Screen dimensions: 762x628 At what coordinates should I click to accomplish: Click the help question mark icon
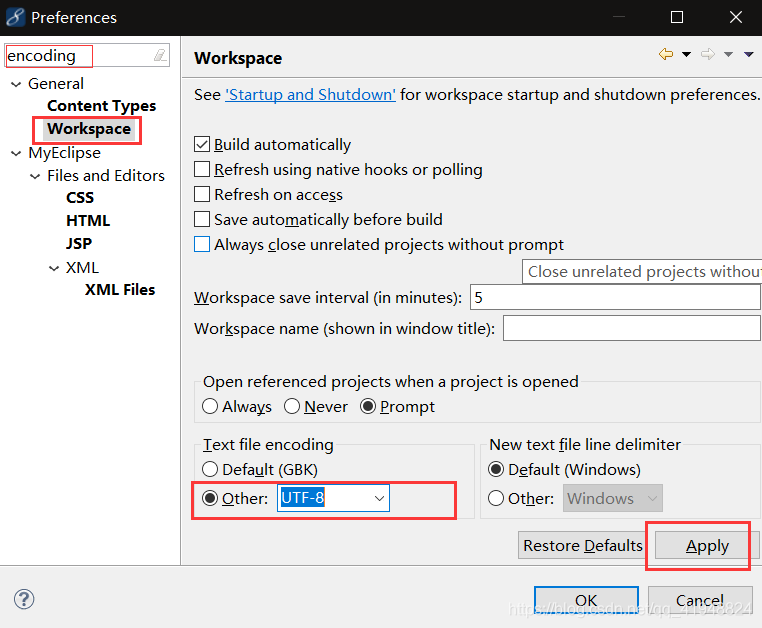click(24, 599)
